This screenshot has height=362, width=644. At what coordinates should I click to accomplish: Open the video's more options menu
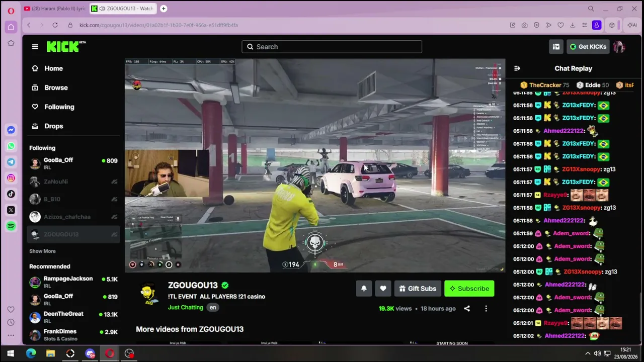point(486,309)
